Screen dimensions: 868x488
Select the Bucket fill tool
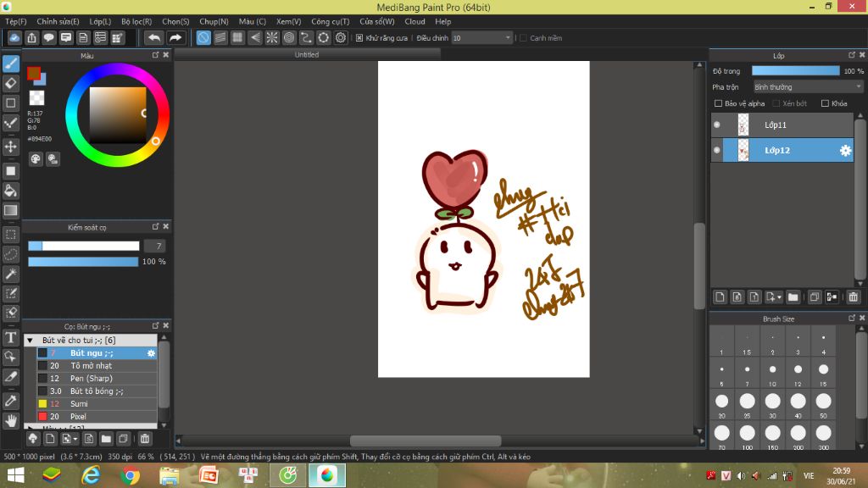[x=11, y=191]
